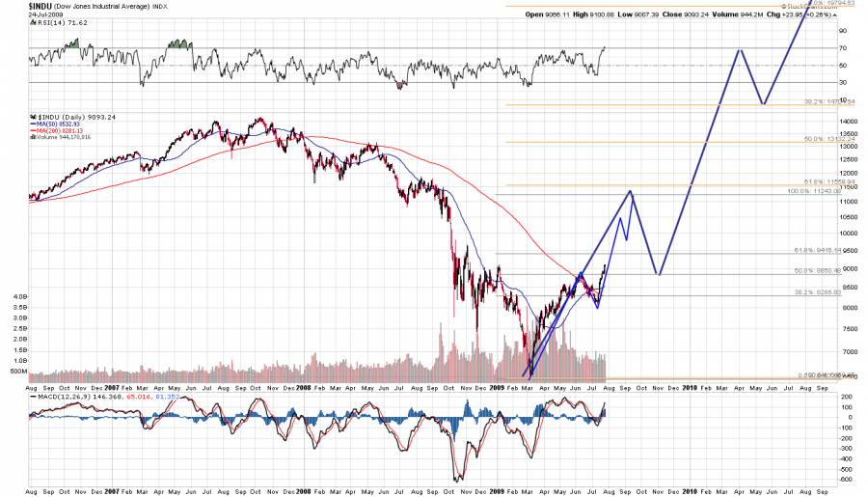Click the 12000 price axis label

[849, 173]
